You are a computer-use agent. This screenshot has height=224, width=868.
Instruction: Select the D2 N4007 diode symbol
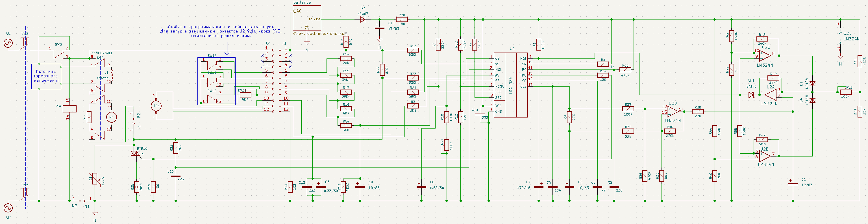pos(363,19)
